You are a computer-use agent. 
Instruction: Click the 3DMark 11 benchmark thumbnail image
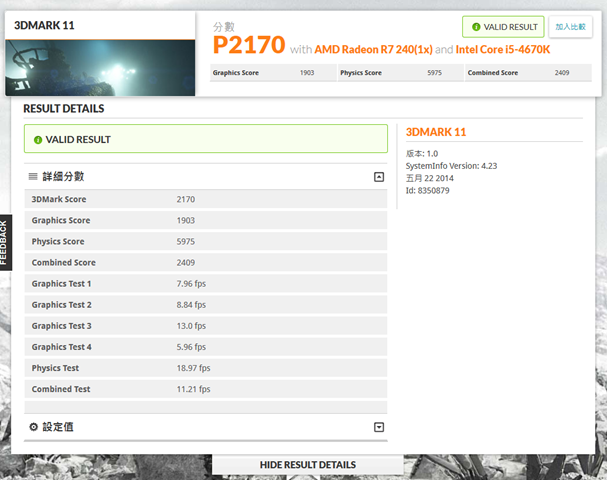[x=100, y=68]
